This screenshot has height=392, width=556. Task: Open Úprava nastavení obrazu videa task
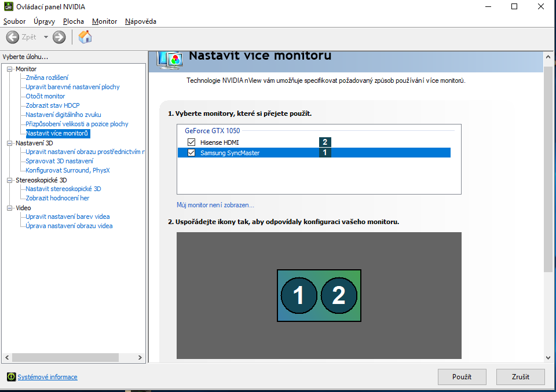click(x=69, y=225)
